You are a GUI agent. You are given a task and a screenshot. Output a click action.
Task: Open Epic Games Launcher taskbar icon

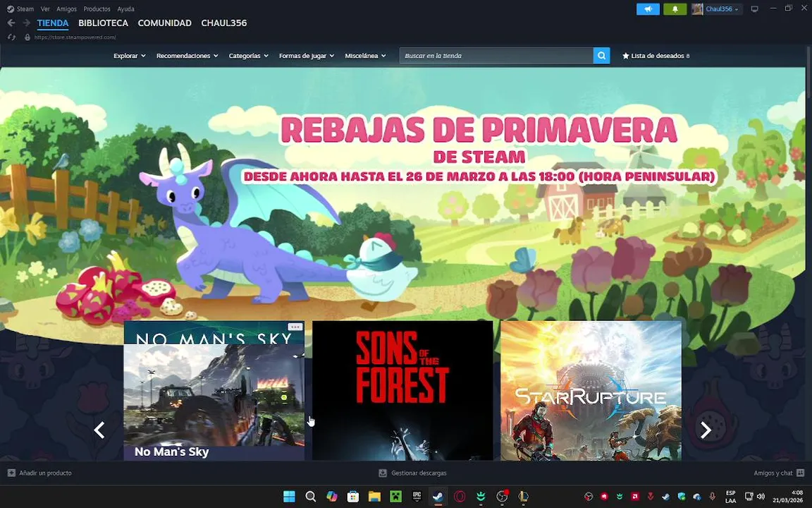pos(417,496)
